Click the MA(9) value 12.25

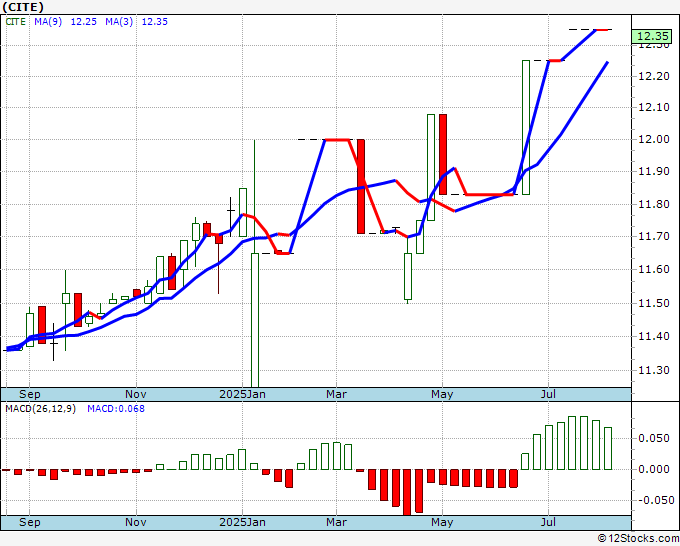[x=83, y=22]
